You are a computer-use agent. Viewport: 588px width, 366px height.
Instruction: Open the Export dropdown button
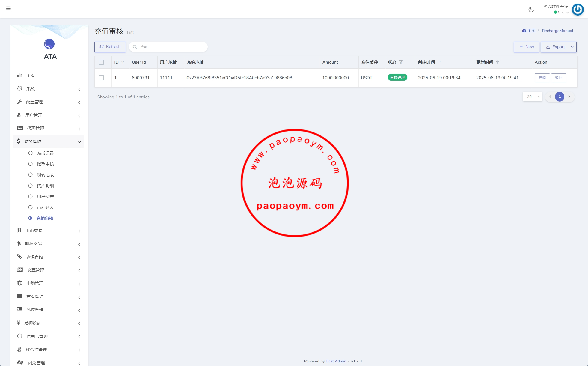pyautogui.click(x=558, y=47)
